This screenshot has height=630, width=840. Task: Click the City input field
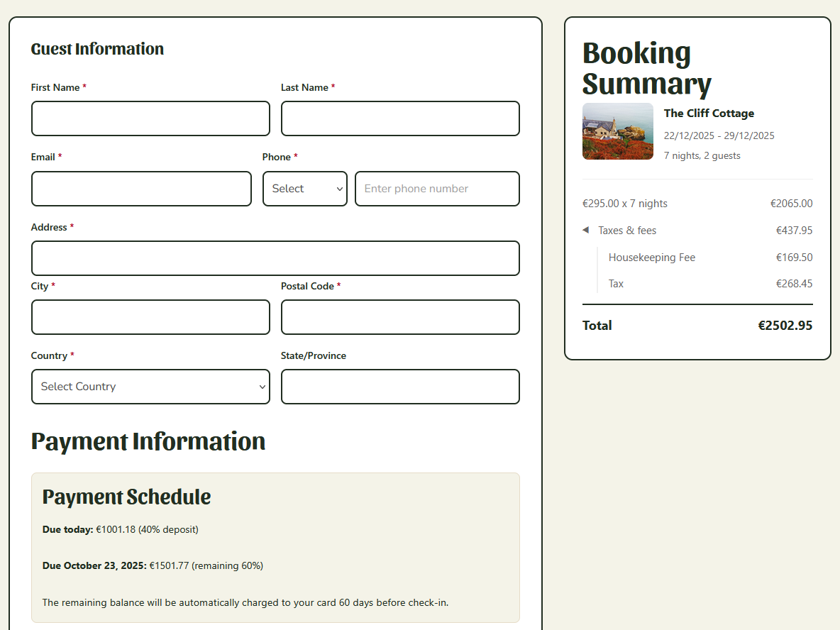(x=150, y=317)
